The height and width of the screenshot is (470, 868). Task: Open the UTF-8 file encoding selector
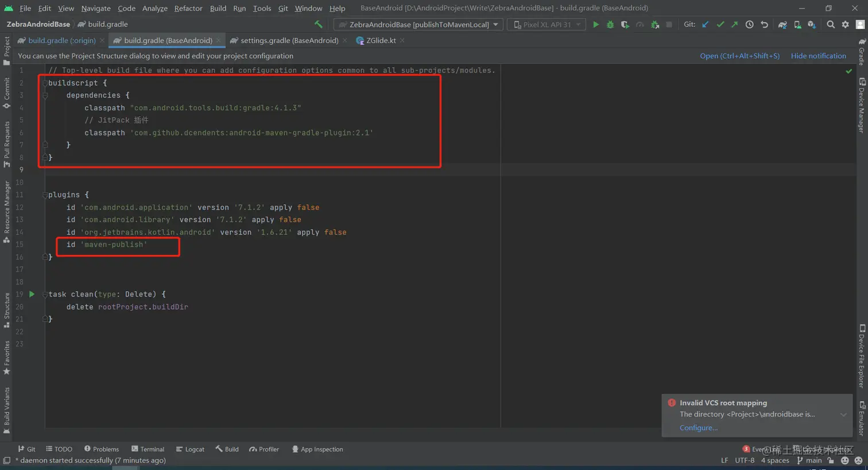[x=745, y=460]
